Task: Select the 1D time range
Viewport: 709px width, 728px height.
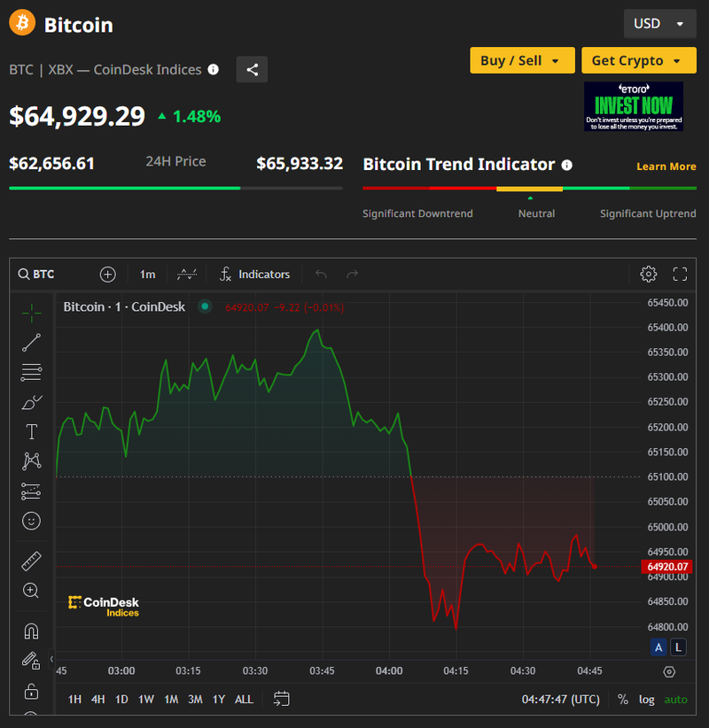Action: 121,700
